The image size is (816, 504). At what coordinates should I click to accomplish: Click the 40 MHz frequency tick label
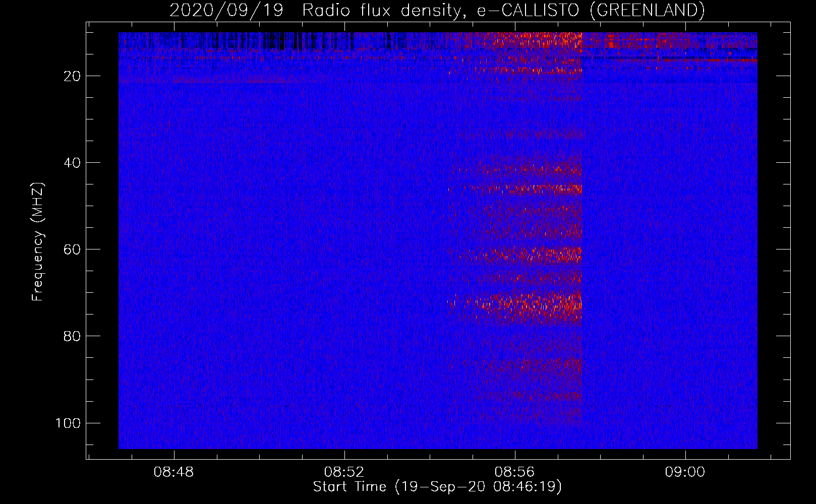72,163
